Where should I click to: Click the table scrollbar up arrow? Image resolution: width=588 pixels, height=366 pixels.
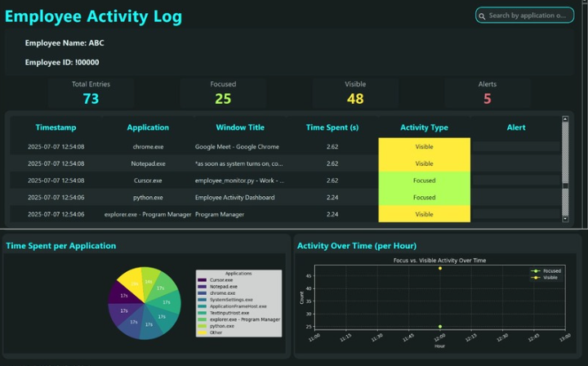coord(565,119)
